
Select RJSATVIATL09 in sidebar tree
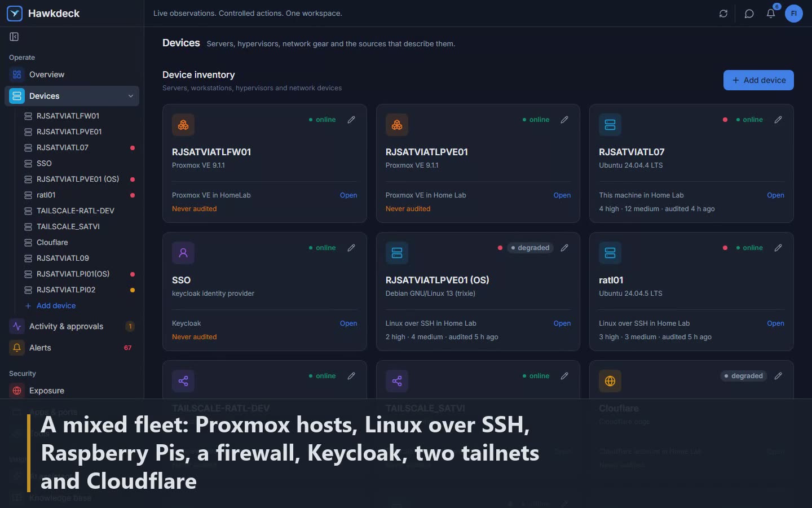[x=79, y=258]
